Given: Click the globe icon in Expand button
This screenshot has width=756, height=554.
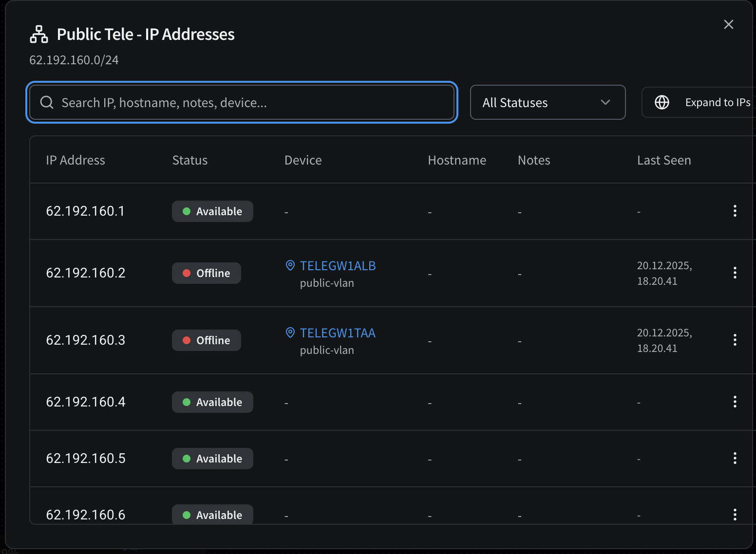Looking at the screenshot, I should click(x=661, y=102).
